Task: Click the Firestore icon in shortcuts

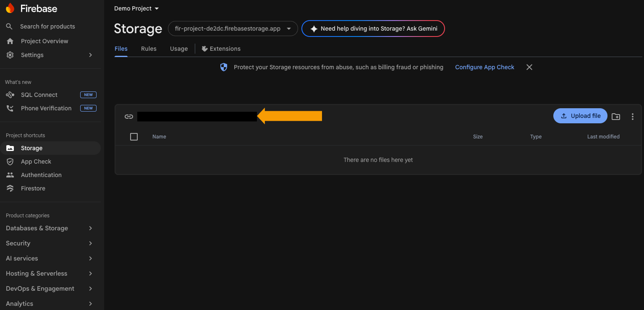Action: pyautogui.click(x=10, y=188)
